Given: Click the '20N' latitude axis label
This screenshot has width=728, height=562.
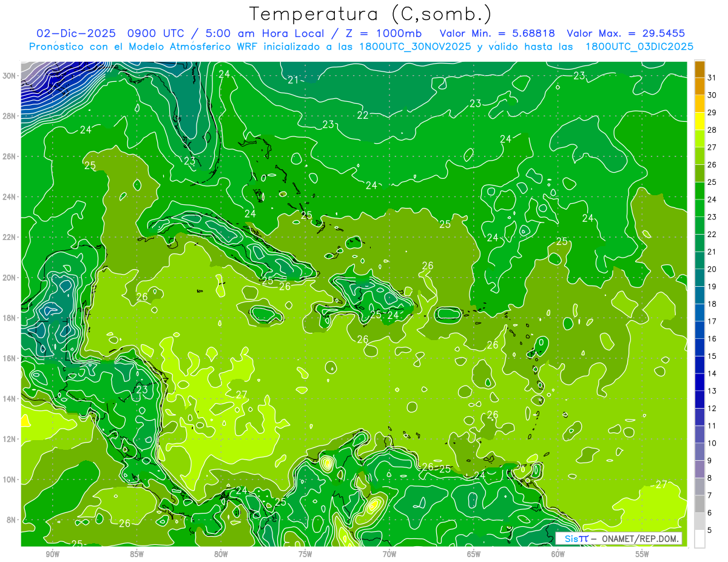Looking at the screenshot, I should coord(10,278).
